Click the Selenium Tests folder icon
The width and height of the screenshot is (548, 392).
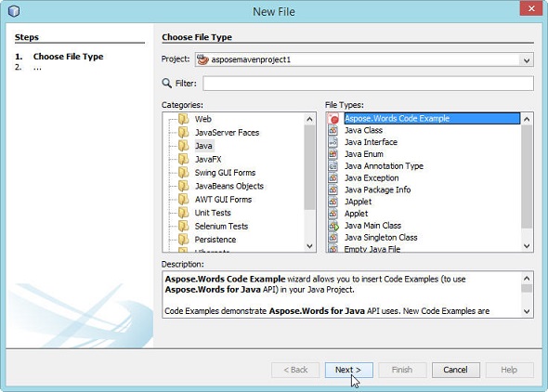(x=184, y=227)
